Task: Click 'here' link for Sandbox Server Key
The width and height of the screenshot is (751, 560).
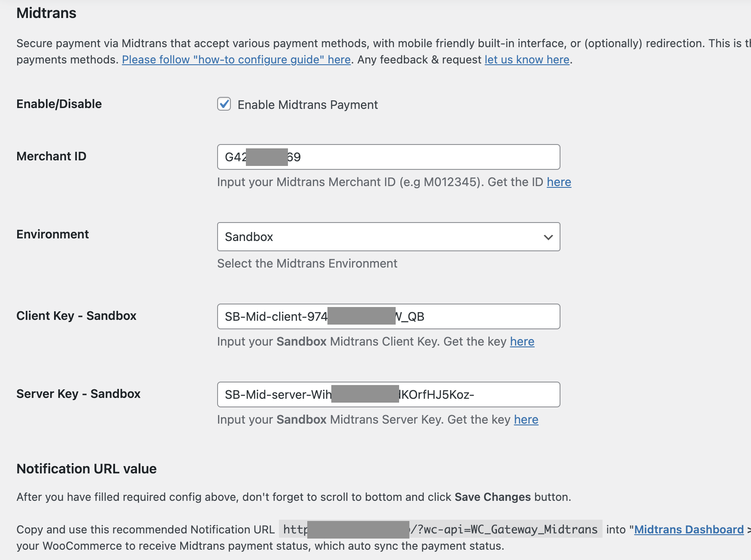Action: pyautogui.click(x=526, y=420)
